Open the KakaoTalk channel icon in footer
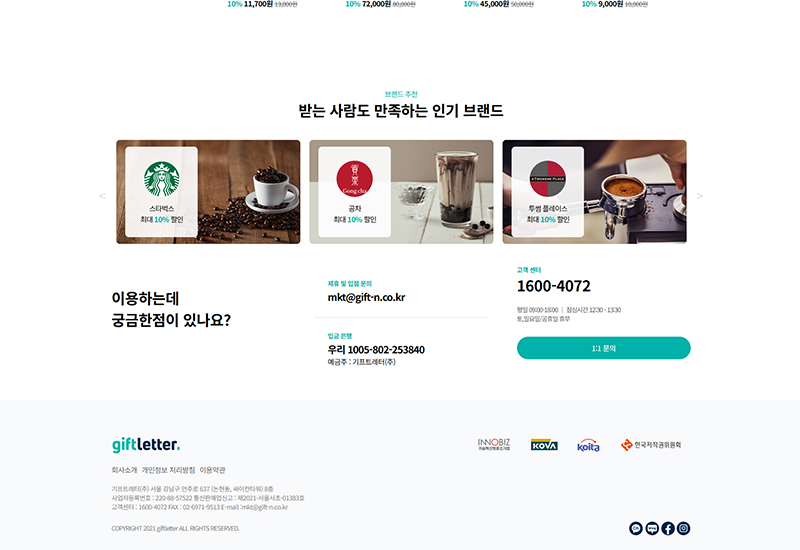The width and height of the screenshot is (800, 550). tap(636, 528)
